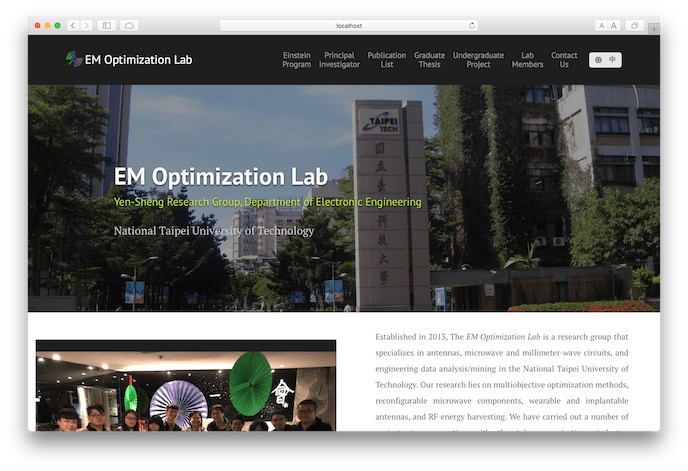Click the EM Optimization Lab navbar title
Screen dimensions: 688x471
point(138,60)
